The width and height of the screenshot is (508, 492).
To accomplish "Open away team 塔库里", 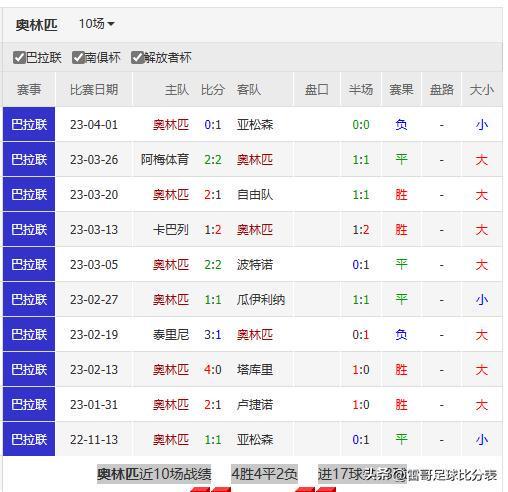I will [x=255, y=370].
